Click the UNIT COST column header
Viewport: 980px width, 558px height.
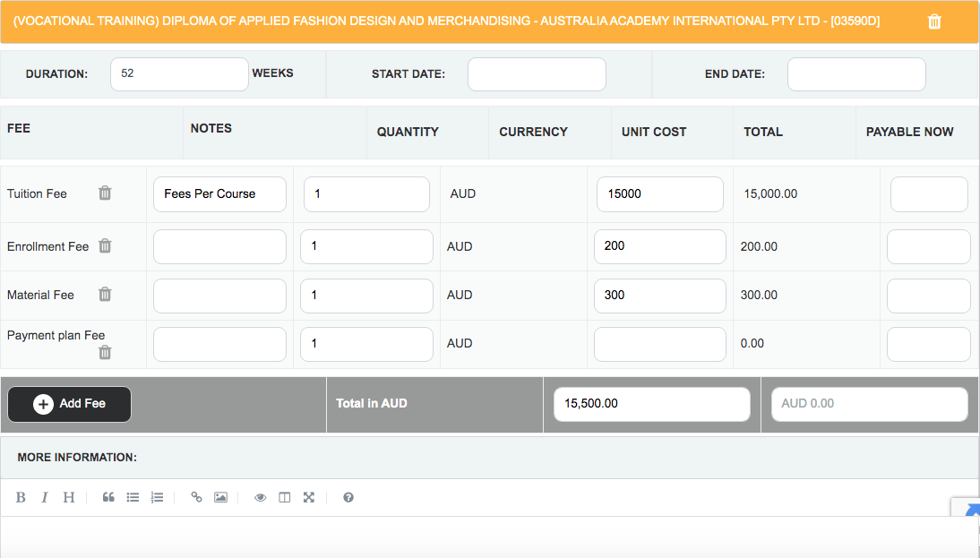click(x=654, y=132)
